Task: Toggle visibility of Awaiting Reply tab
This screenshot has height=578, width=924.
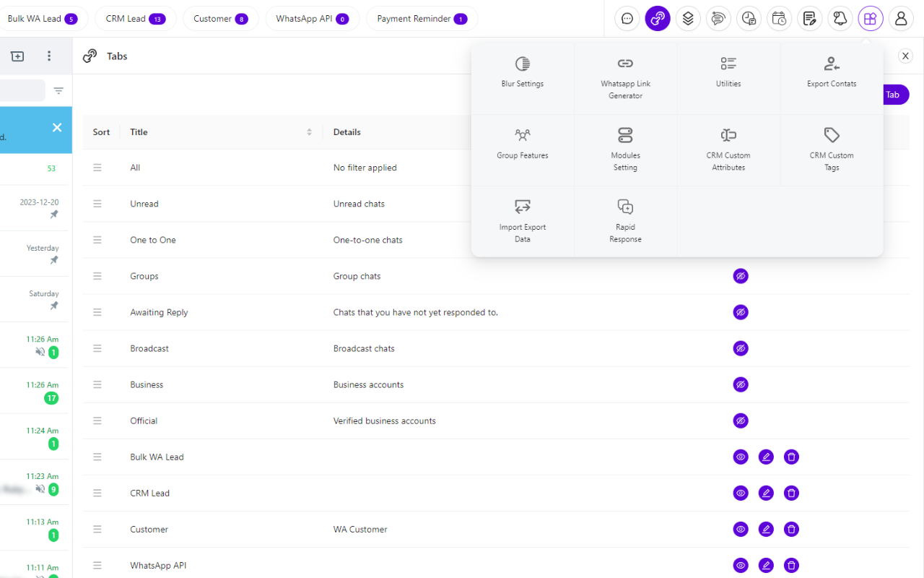Action: pyautogui.click(x=741, y=312)
